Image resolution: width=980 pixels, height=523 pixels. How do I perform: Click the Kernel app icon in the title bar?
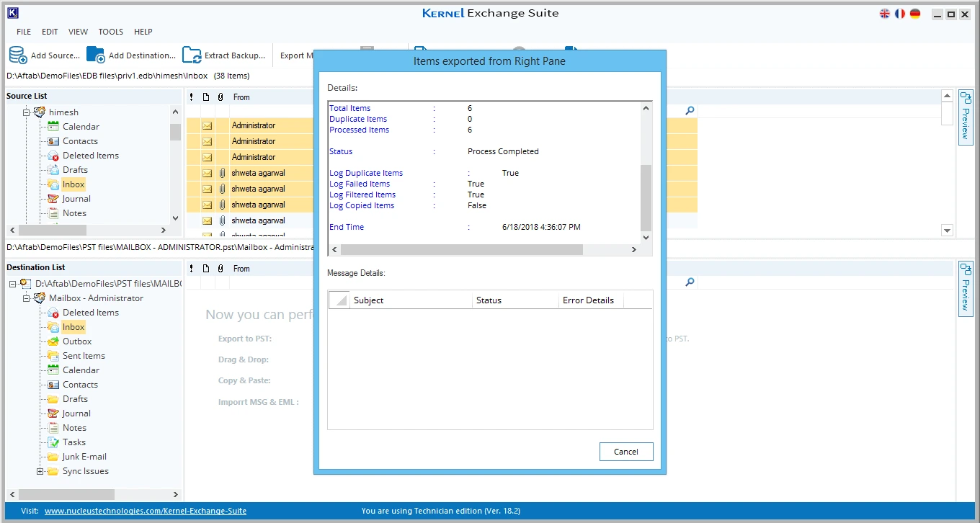pyautogui.click(x=12, y=13)
